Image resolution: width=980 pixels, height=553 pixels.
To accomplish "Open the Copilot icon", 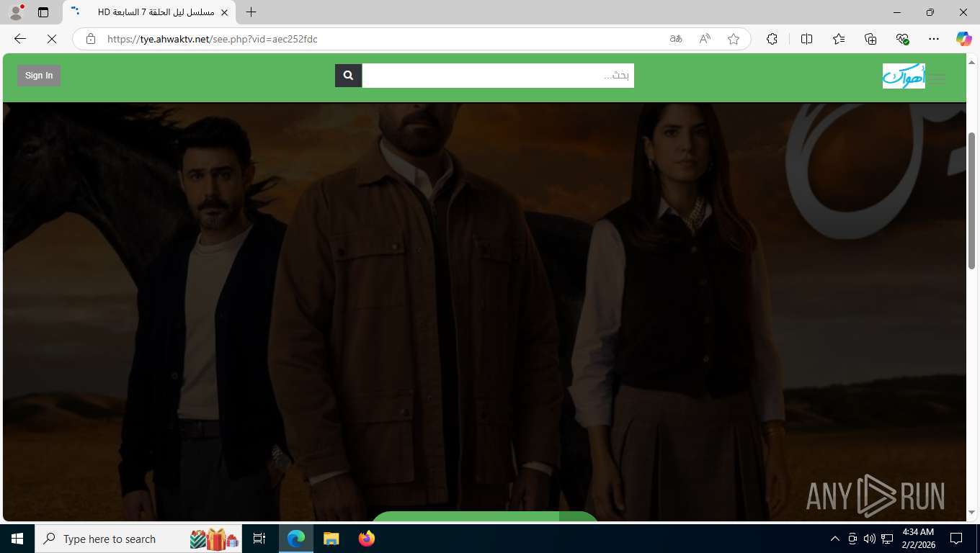I will [963, 39].
